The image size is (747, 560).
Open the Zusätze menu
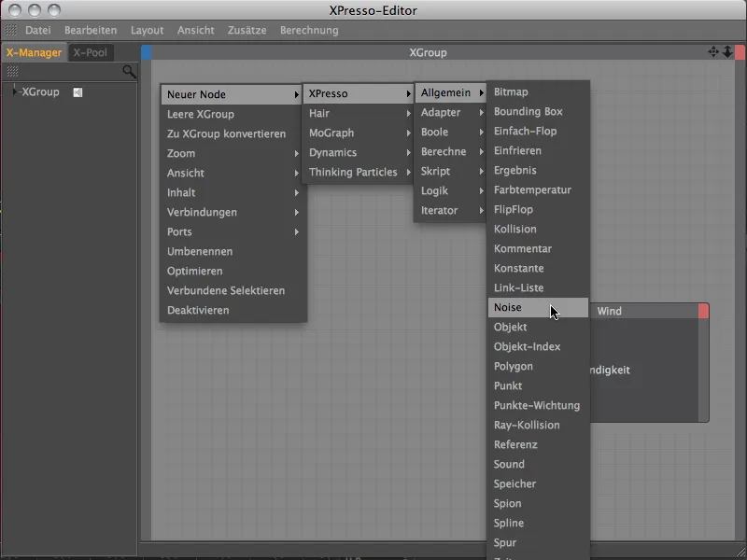click(247, 30)
